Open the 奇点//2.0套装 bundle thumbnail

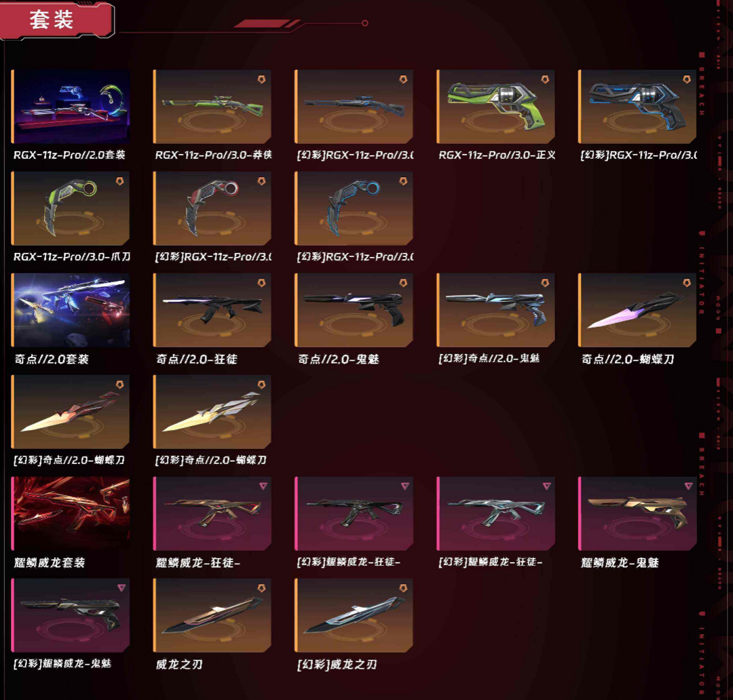pos(71,310)
